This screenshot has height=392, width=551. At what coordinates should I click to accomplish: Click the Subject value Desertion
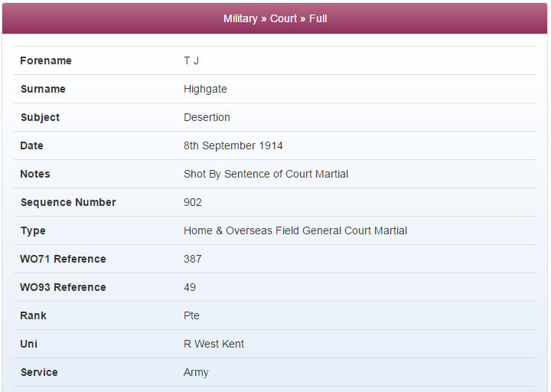[x=207, y=117]
